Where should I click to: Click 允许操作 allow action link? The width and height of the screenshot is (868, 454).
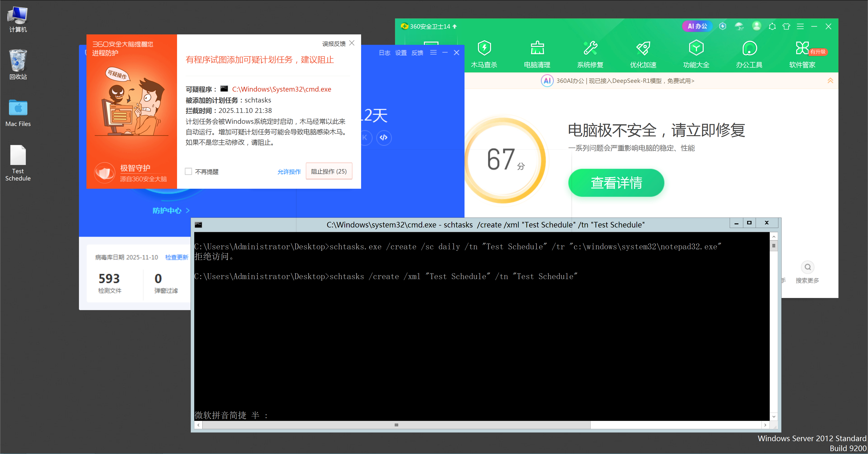coord(289,172)
